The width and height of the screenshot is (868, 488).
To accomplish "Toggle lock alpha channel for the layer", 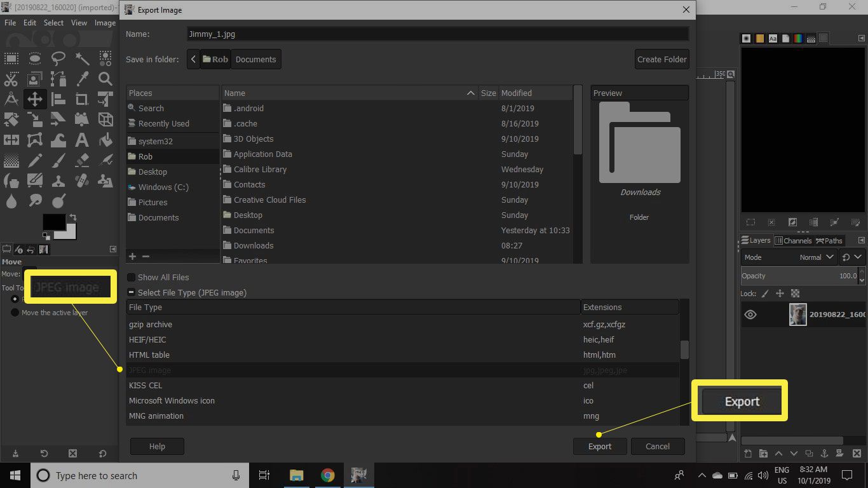I will [x=795, y=294].
